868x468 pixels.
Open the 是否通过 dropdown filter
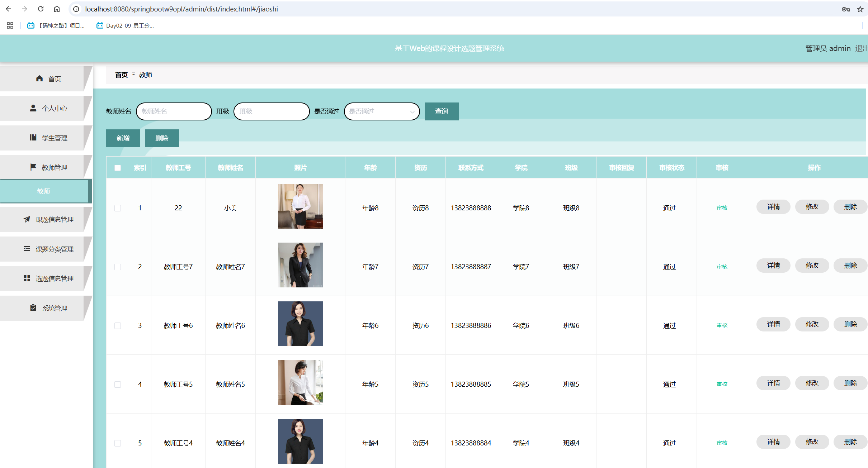[x=382, y=111]
